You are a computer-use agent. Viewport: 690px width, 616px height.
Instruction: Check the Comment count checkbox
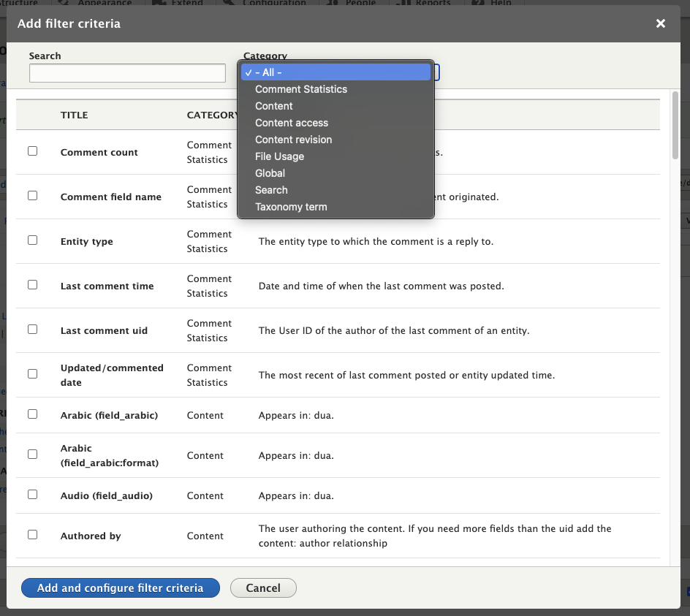tap(33, 151)
